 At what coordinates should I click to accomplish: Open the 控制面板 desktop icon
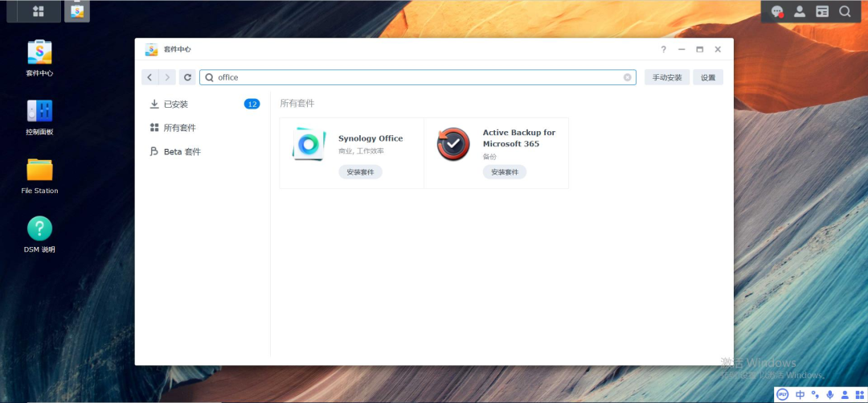39,112
